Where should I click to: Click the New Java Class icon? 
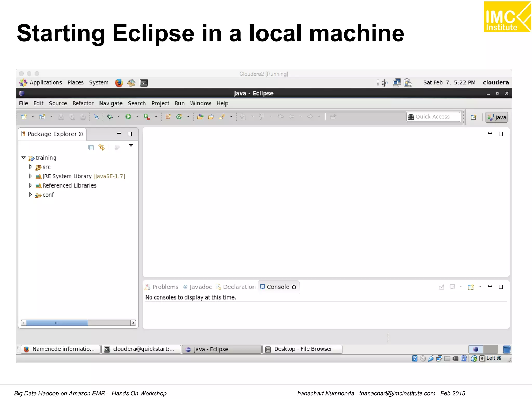179,117
